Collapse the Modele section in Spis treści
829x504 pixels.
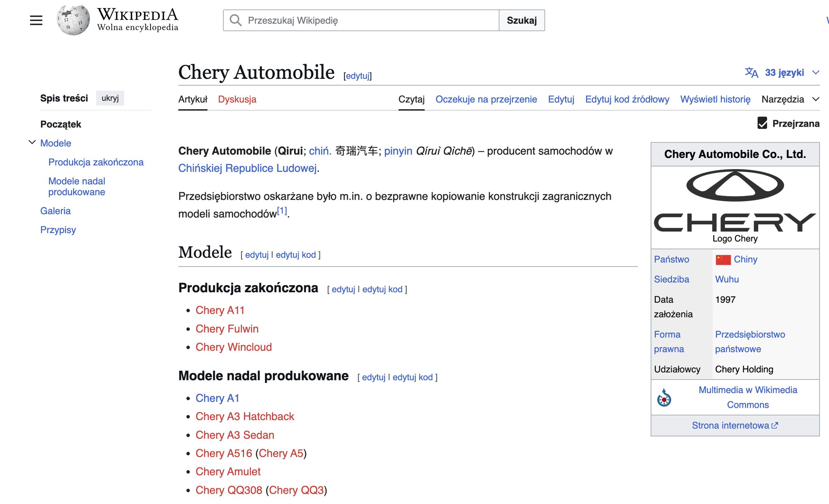(x=32, y=142)
